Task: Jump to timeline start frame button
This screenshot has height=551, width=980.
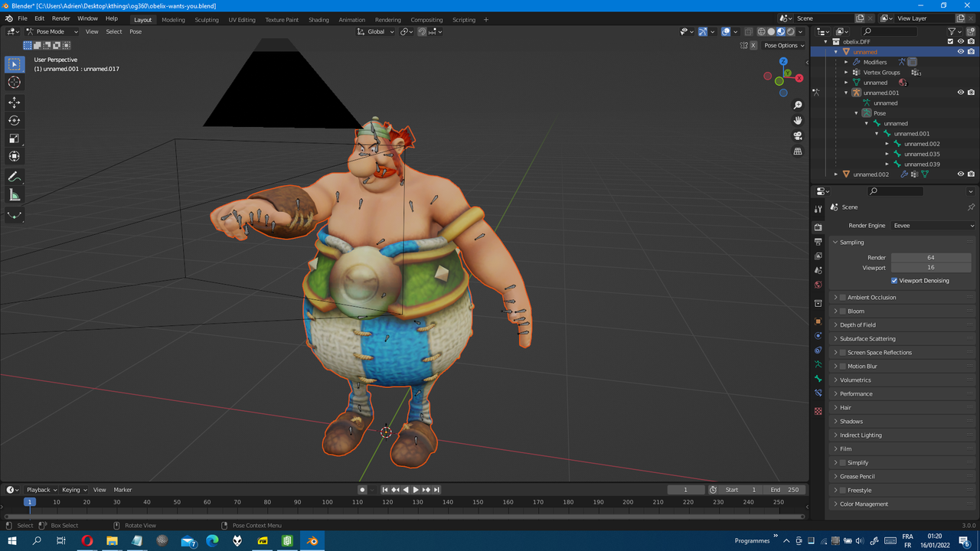Action: [385, 490]
